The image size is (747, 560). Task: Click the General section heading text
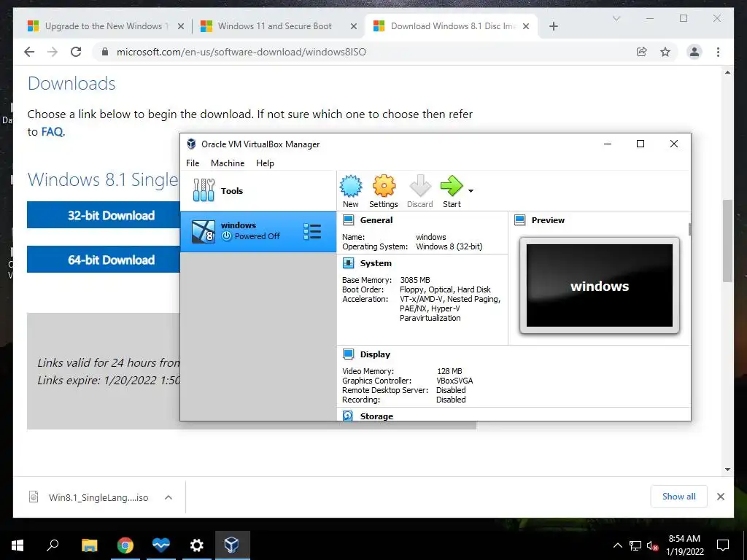pyautogui.click(x=376, y=220)
